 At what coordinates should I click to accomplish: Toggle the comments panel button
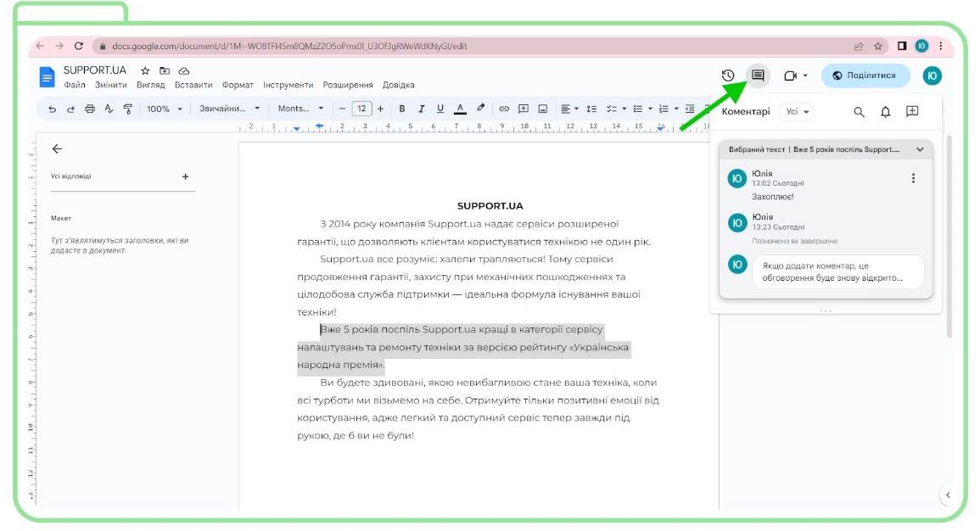click(x=759, y=75)
